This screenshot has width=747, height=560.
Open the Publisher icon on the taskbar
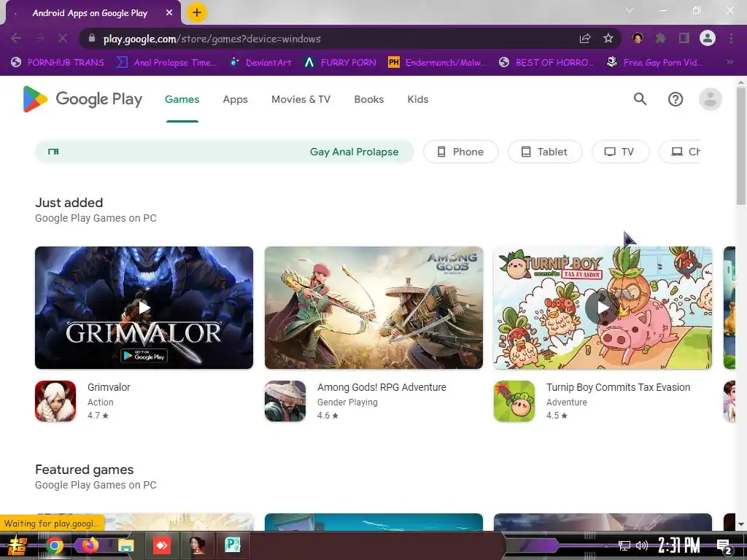click(x=233, y=545)
